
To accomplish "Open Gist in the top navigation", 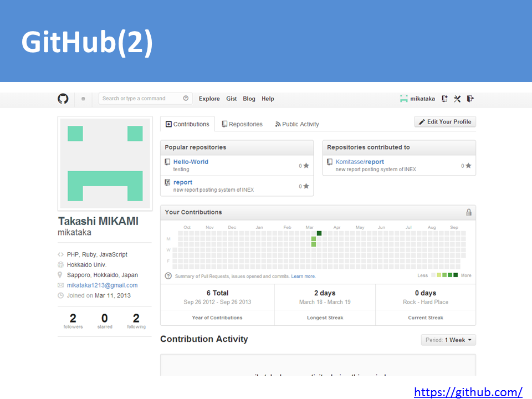I will (x=232, y=99).
